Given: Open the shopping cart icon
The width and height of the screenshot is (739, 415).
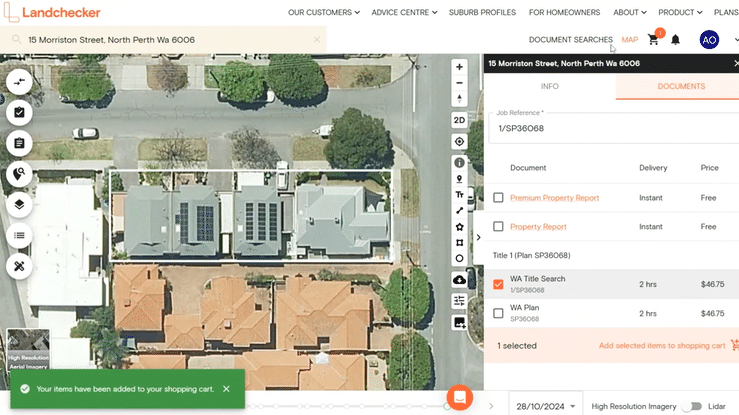Looking at the screenshot, I should click(653, 40).
